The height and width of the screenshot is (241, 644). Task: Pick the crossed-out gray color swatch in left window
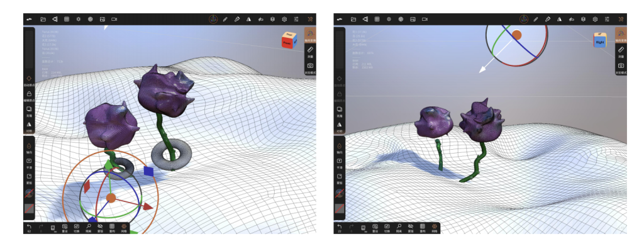tap(29, 208)
